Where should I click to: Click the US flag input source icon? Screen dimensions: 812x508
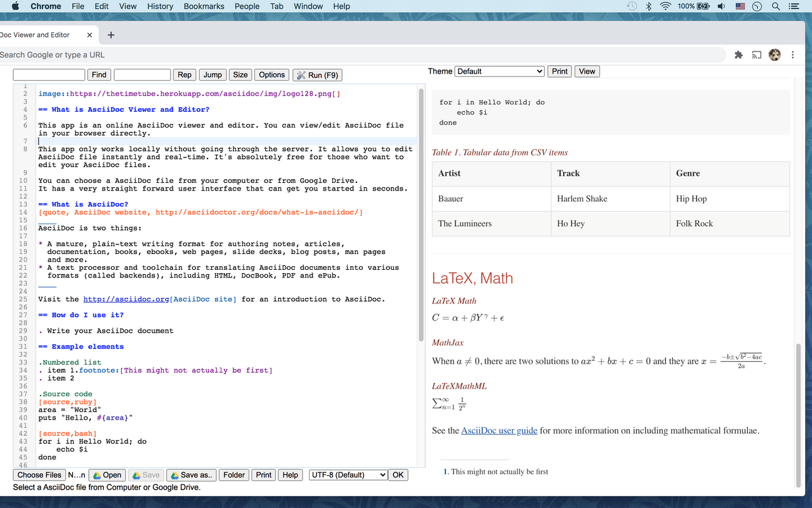[740, 6]
